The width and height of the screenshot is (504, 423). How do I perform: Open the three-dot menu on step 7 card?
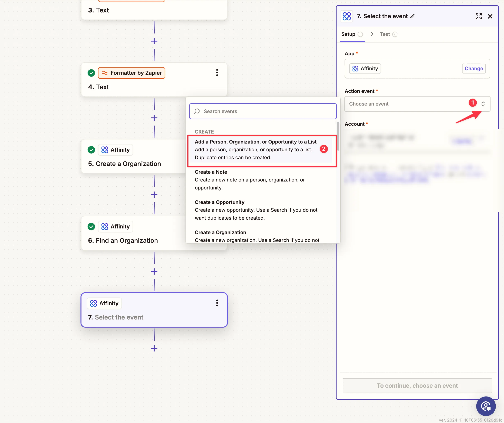coord(217,303)
